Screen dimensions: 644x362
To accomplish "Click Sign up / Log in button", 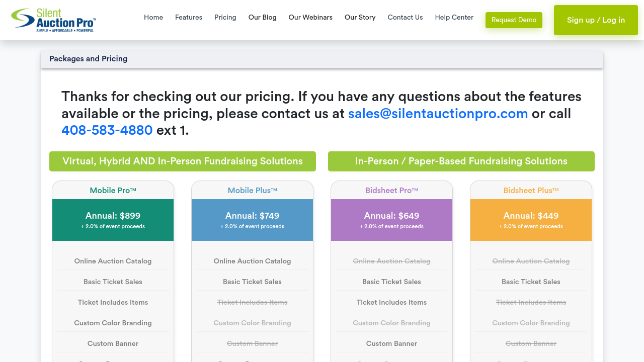I will tap(596, 20).
